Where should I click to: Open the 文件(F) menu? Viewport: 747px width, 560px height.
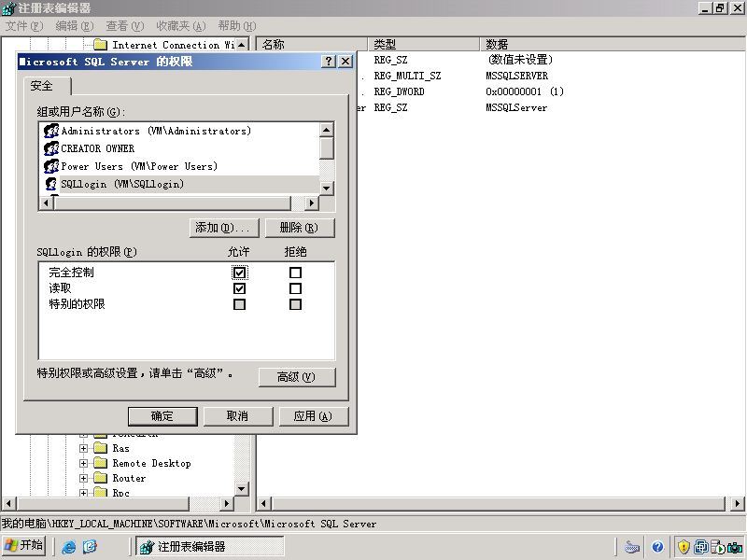[x=24, y=26]
